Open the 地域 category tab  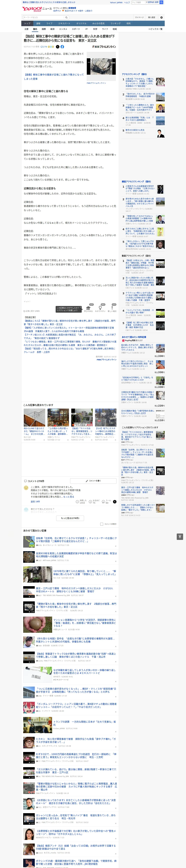114,29
